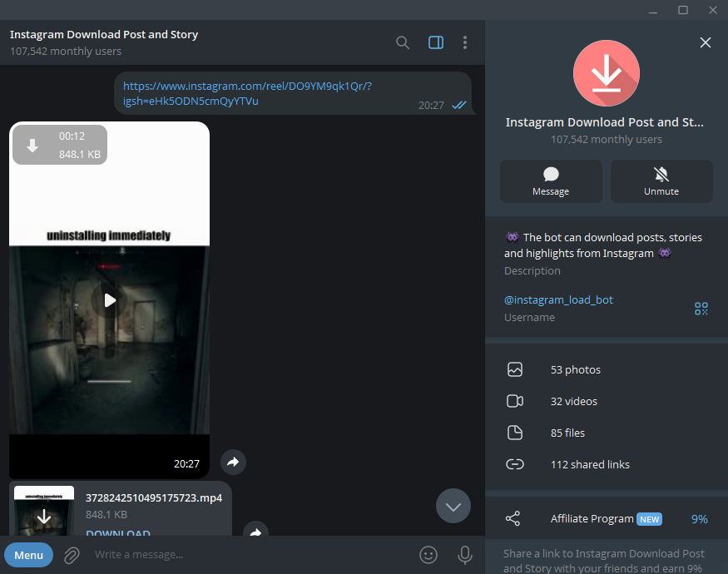Play the 'uninstalling immediately' video

pyautogui.click(x=109, y=300)
